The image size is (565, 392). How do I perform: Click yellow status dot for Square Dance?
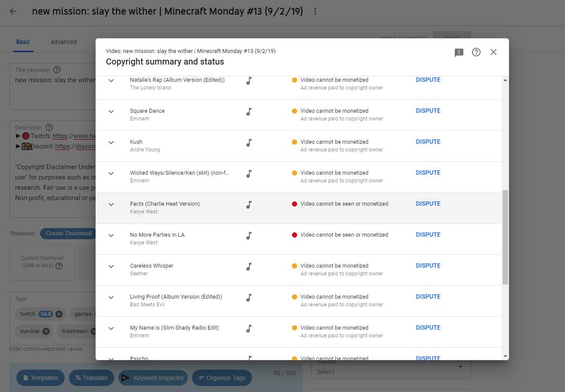295,111
